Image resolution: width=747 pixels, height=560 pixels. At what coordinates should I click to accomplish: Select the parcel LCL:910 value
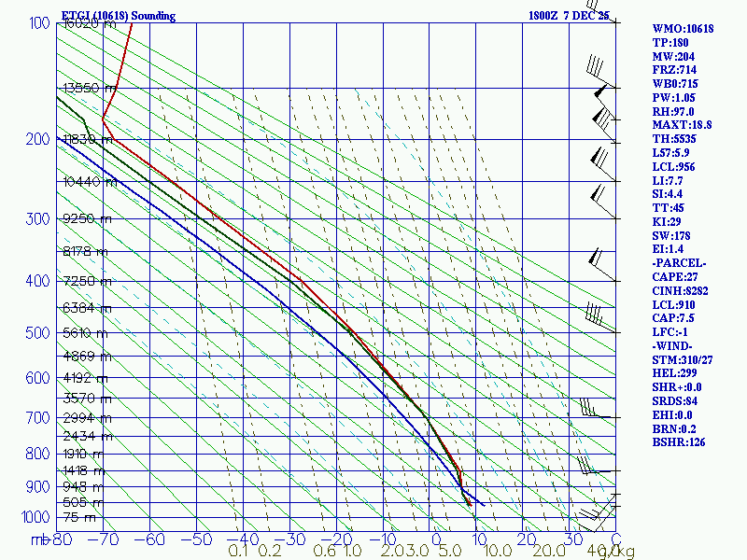tap(673, 304)
